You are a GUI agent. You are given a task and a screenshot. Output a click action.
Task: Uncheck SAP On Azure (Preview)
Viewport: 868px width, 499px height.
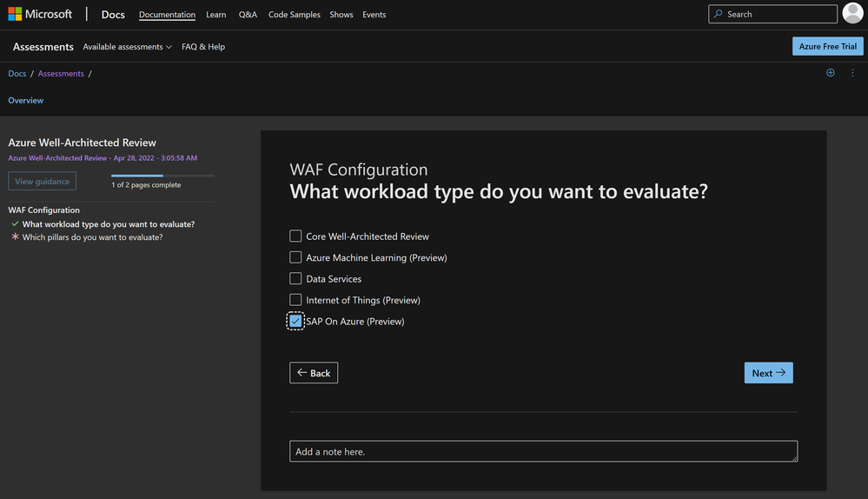point(295,321)
